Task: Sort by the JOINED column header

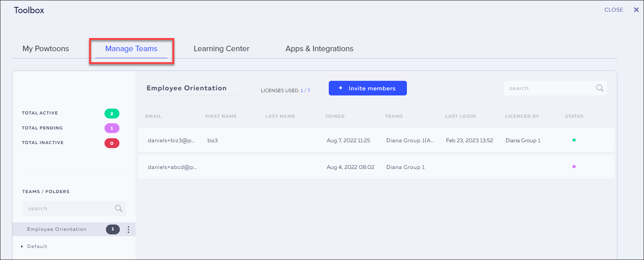Action: coord(335,116)
